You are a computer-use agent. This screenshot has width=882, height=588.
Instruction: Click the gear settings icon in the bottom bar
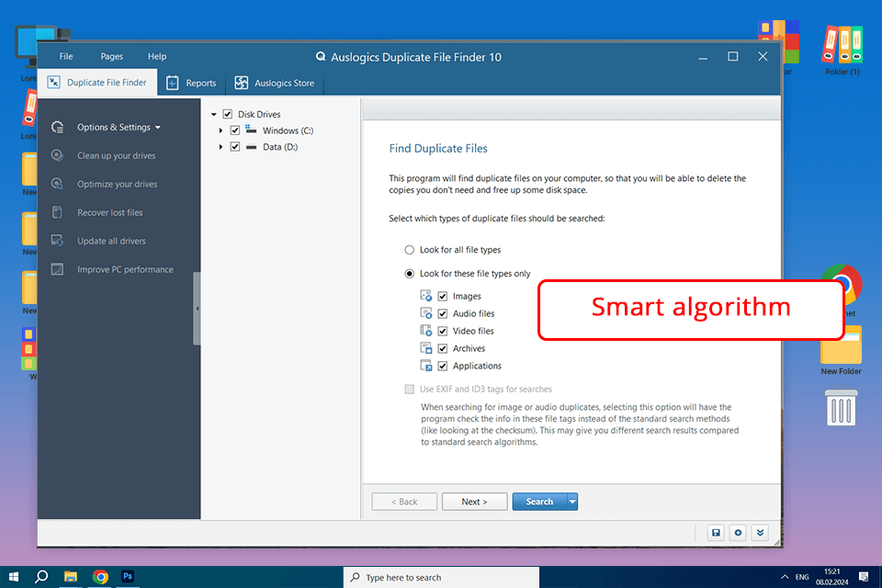738,533
